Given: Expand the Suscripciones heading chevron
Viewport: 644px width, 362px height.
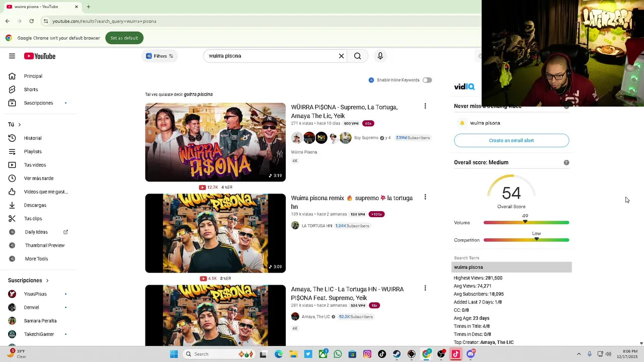Looking at the screenshot, I should tap(47, 280).
